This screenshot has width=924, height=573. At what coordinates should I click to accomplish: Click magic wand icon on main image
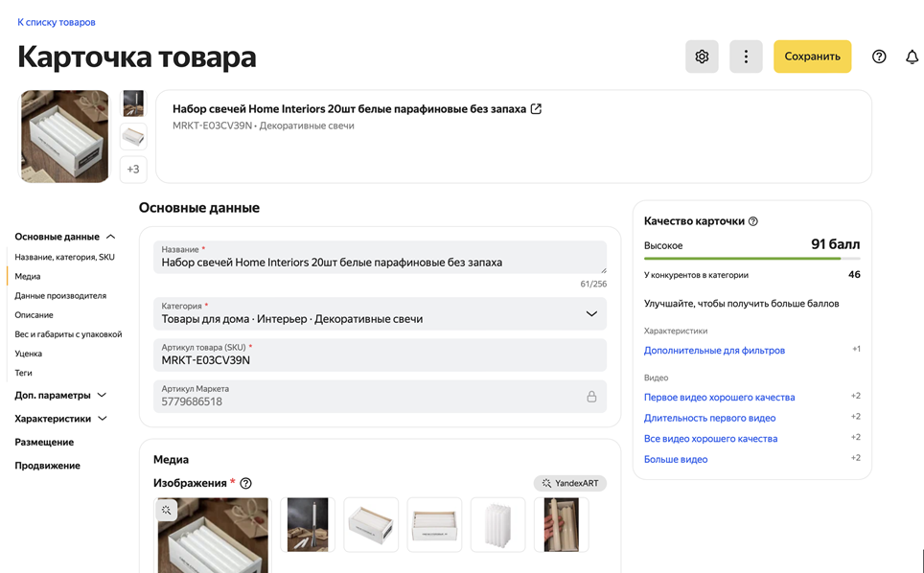(168, 511)
